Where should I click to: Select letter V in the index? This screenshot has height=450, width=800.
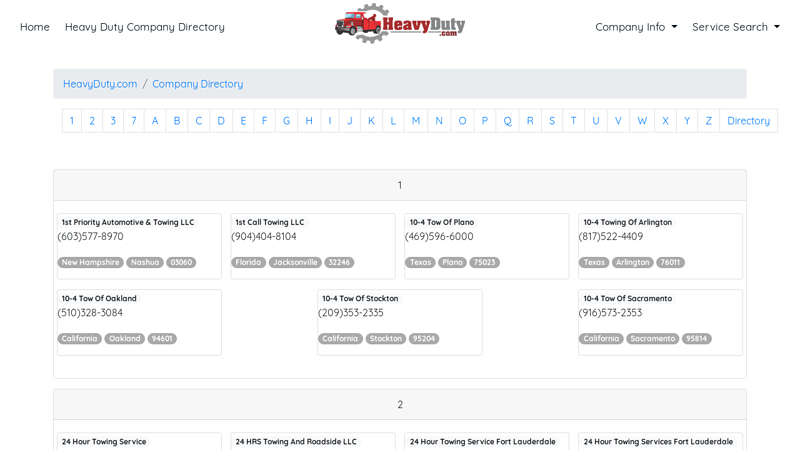[618, 121]
